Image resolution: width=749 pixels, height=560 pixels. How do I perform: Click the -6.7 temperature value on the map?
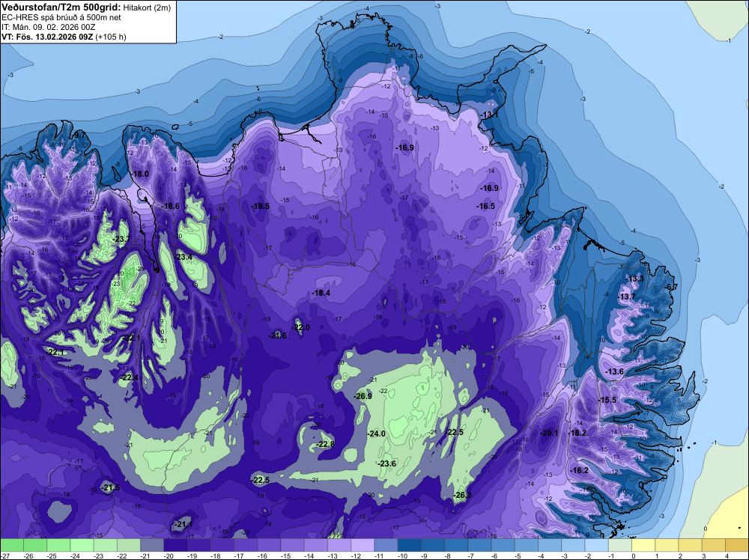click(x=670, y=287)
